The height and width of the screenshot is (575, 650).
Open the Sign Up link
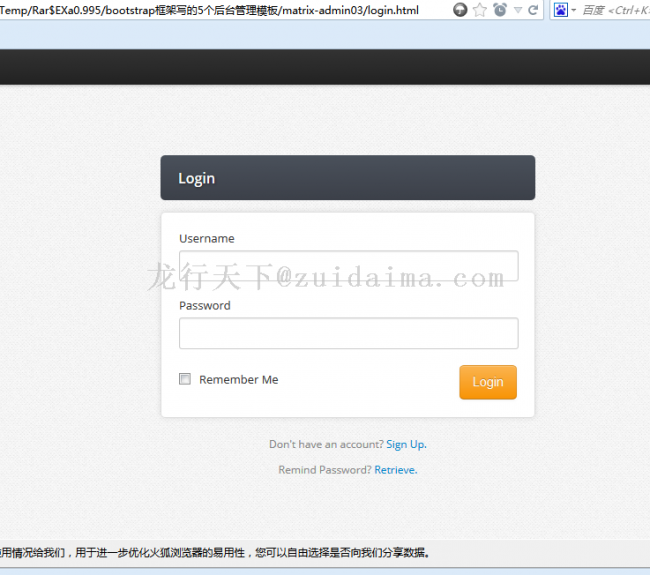coord(405,444)
